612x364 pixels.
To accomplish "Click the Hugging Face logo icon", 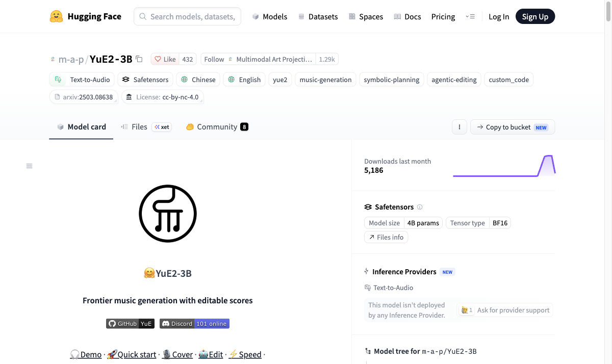I will click(56, 16).
